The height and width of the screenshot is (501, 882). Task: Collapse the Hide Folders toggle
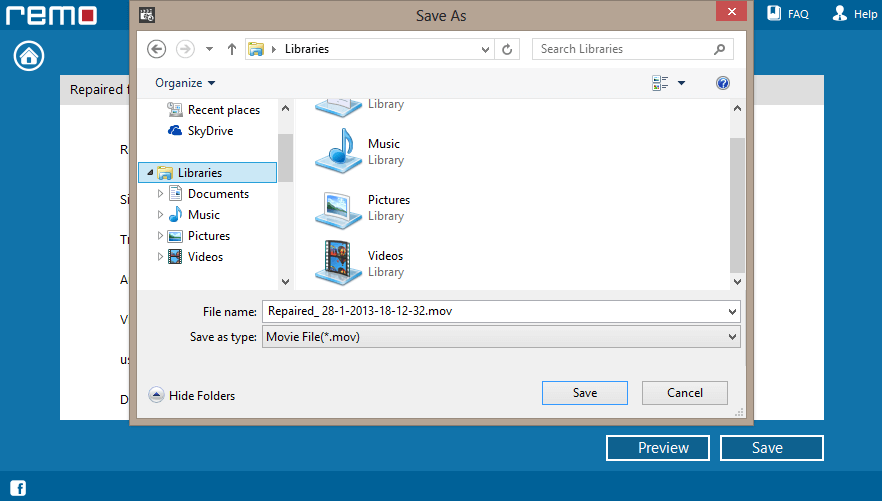click(x=157, y=395)
